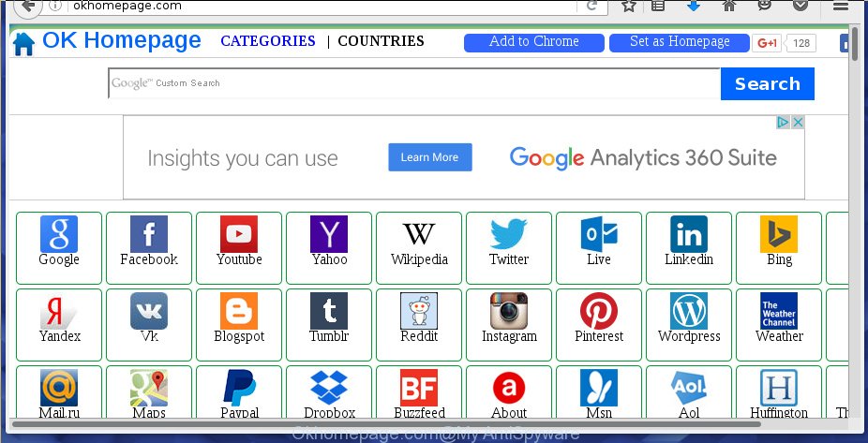Open the Pinterest site tile
Viewport: 868px width, 443px height.
[598, 325]
